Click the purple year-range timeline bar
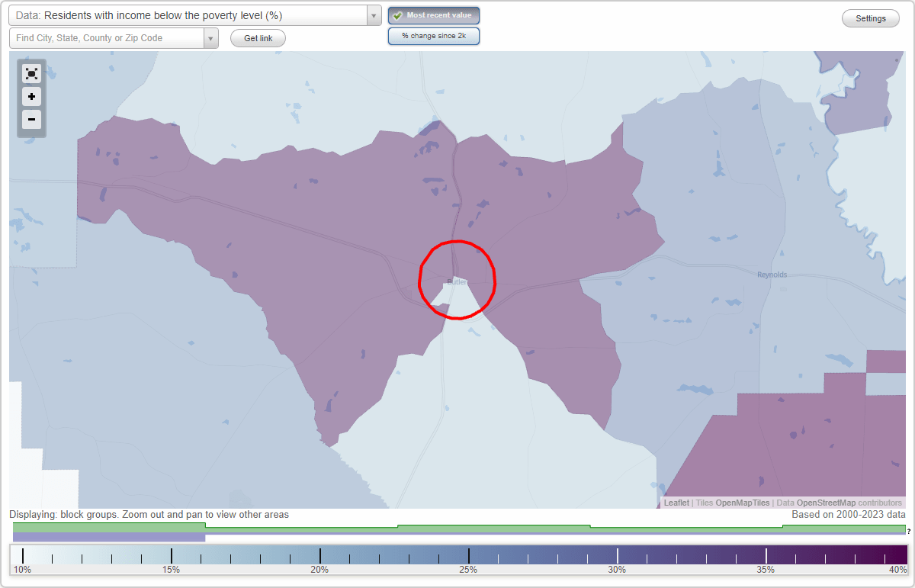Image resolution: width=915 pixels, height=588 pixels. [107, 536]
